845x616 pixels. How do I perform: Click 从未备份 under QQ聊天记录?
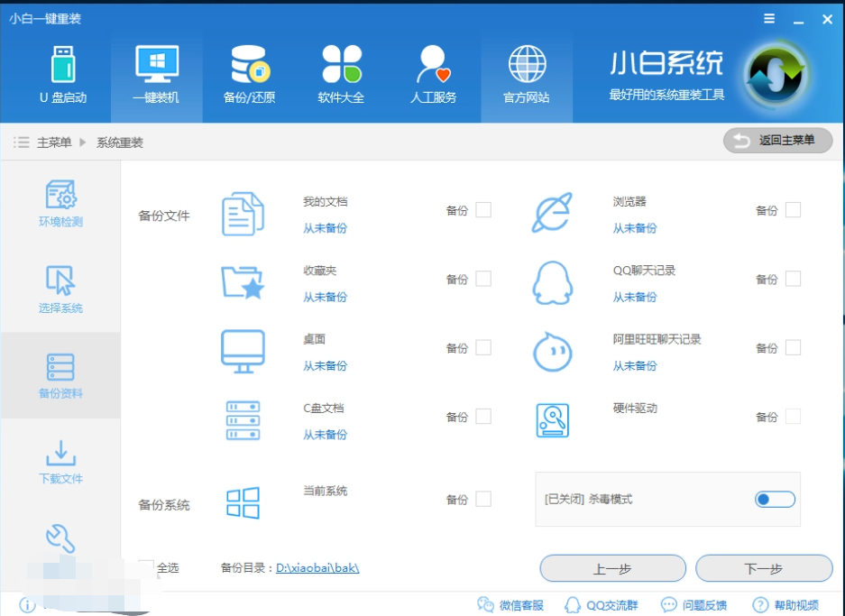635,297
